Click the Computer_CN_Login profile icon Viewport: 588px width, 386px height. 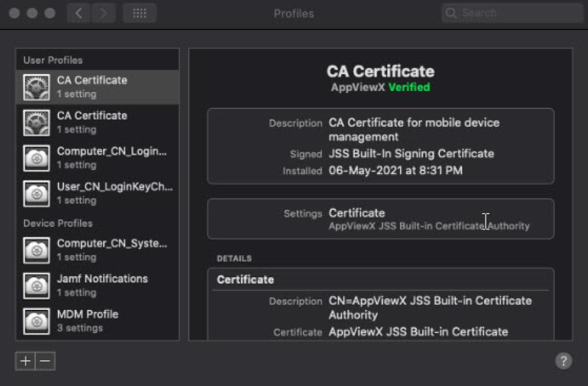[36, 158]
